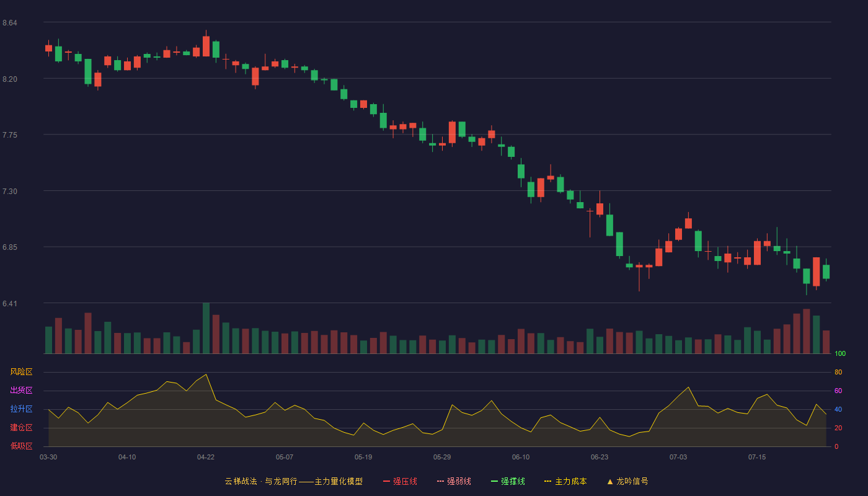This screenshot has width=868, height=496.
Task: Click the orange 80 indicator scale value
Action: click(x=838, y=372)
